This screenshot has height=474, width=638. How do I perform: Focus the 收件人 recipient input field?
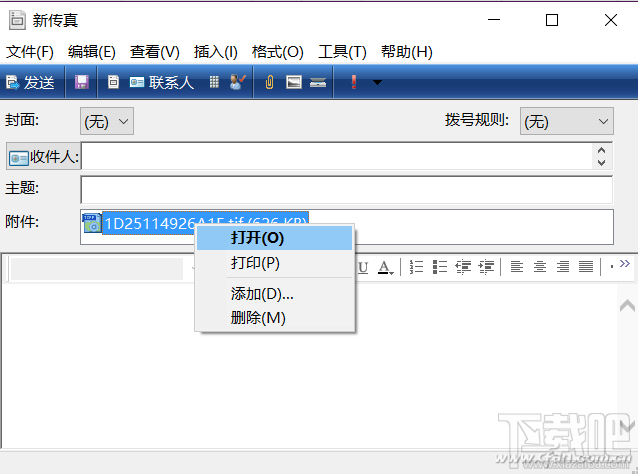[x=337, y=156]
